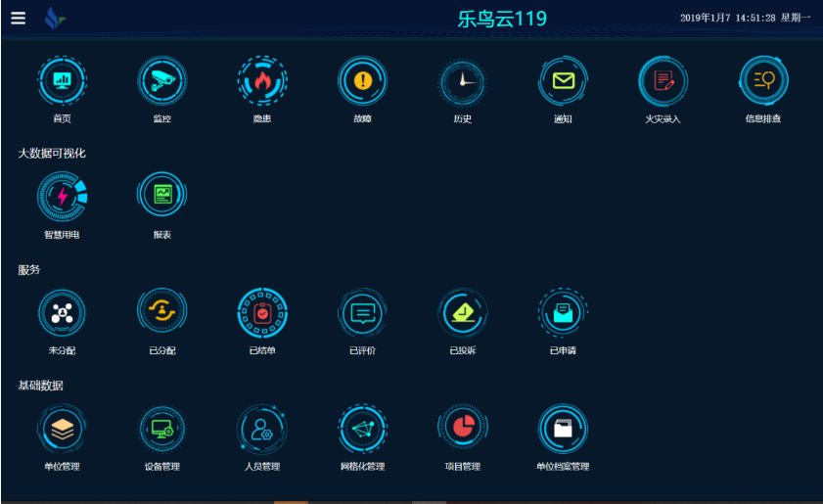The image size is (823, 504).
Task: Open the 已评价 reviewed chat icon
Action: coord(363,313)
